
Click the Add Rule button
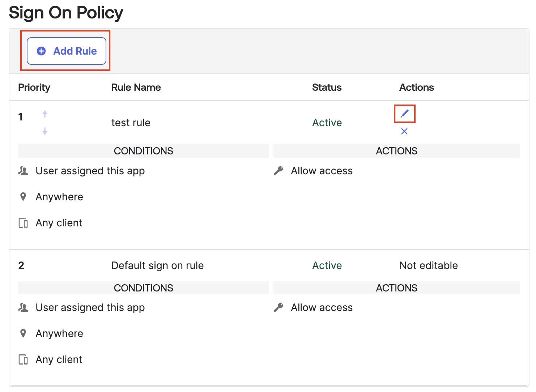(x=67, y=51)
